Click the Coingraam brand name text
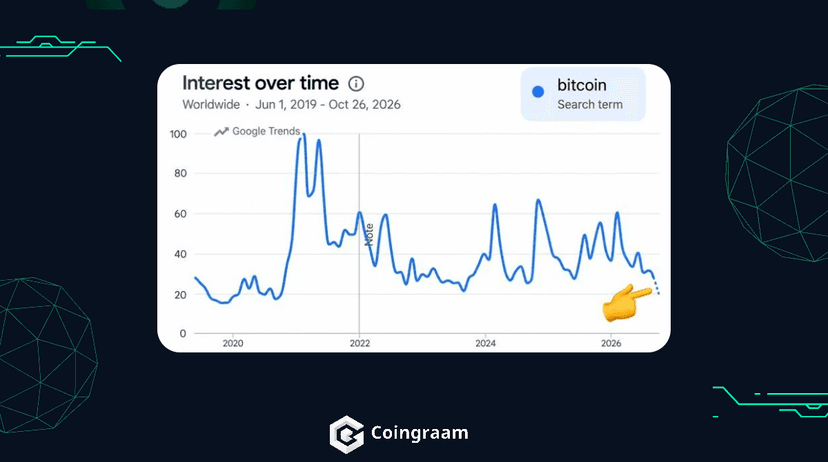 point(419,432)
